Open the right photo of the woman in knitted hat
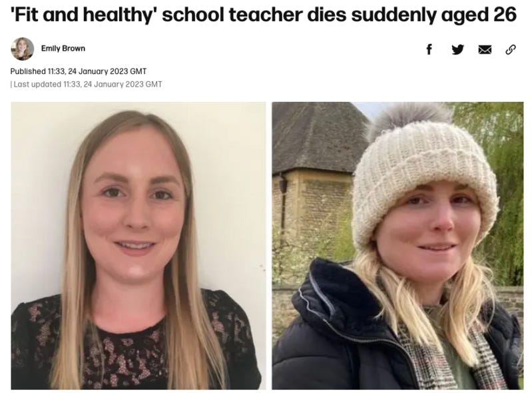 click(398, 245)
